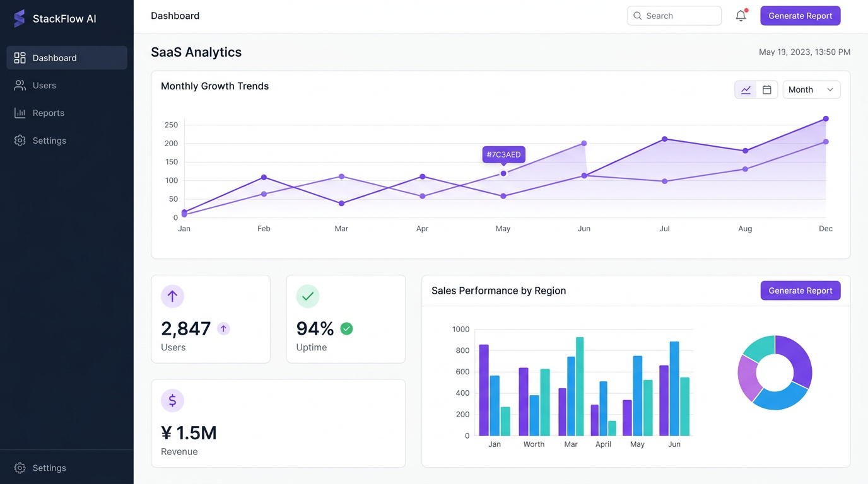This screenshot has width=868, height=484.
Task: Click the ¥ 1.5M Revenue value
Action: (x=189, y=433)
